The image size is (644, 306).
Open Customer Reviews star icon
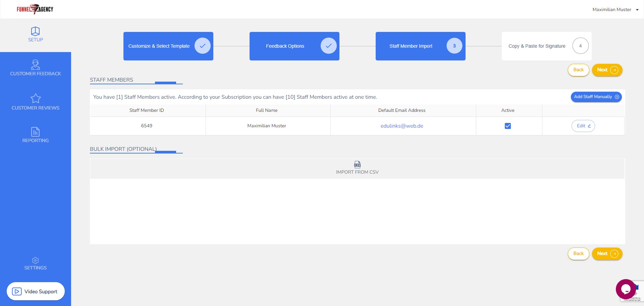pos(35,98)
